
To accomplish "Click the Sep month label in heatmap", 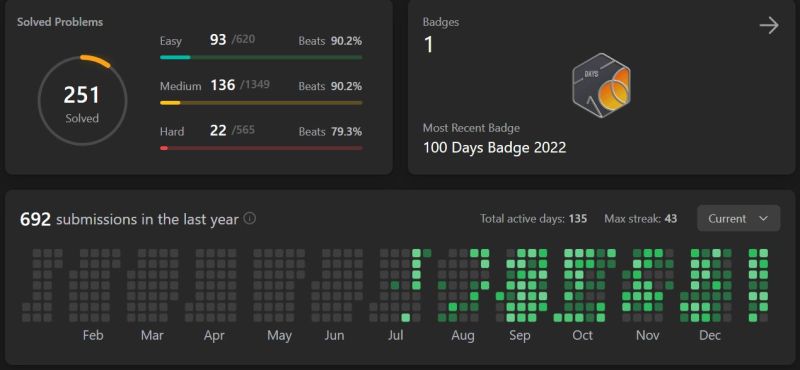I will click(x=519, y=335).
